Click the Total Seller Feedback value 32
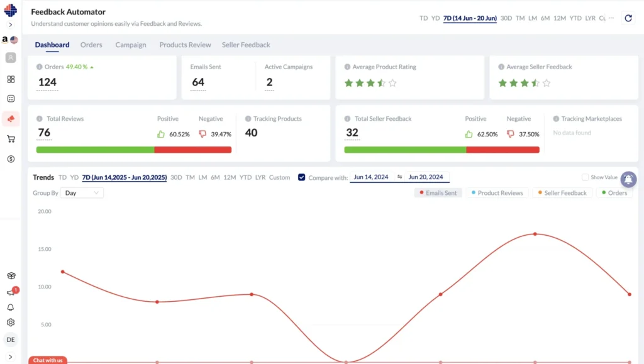644x364 pixels. 352,133
